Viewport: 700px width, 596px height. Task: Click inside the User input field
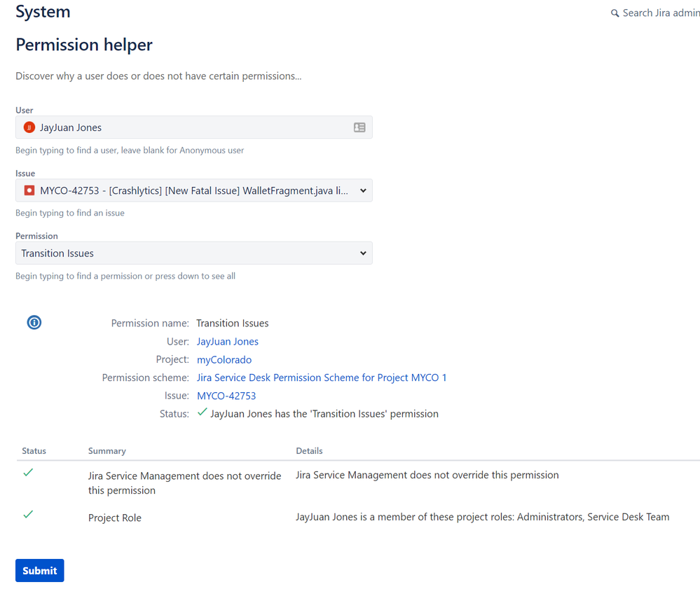175,127
